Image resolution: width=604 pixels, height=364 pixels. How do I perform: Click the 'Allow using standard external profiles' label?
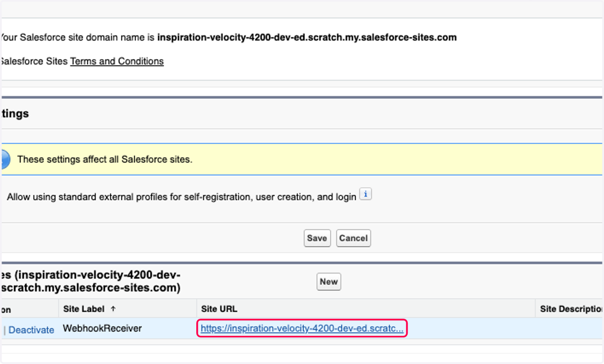coord(182,197)
